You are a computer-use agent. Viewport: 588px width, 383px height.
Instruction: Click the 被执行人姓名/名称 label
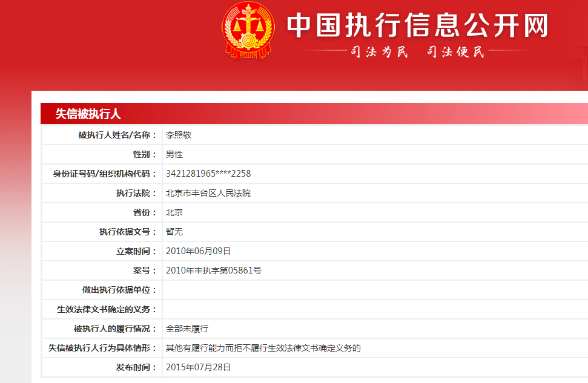click(117, 135)
